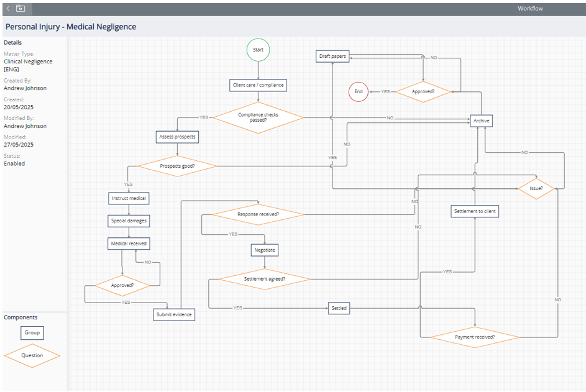
Task: Select the red End circle node
Action: click(x=359, y=91)
